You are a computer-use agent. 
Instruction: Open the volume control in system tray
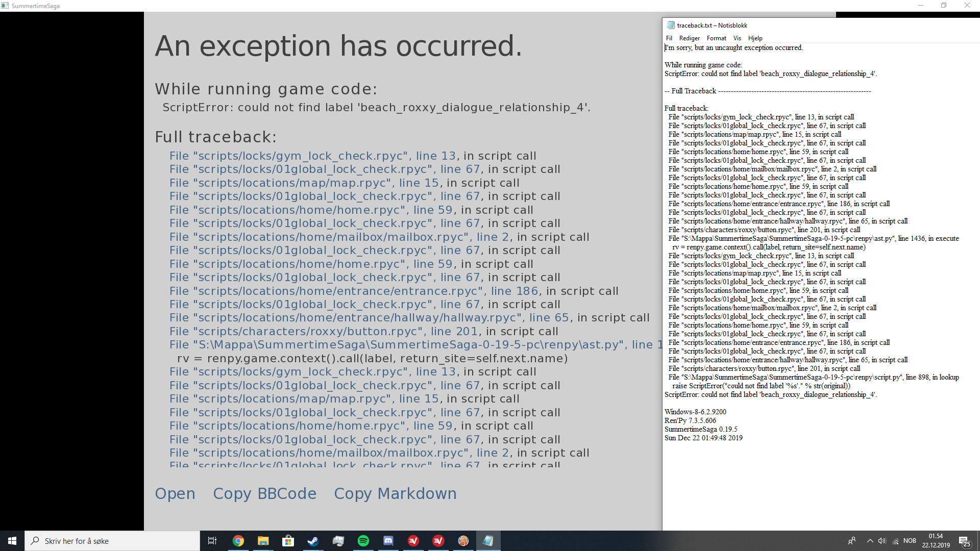882,541
